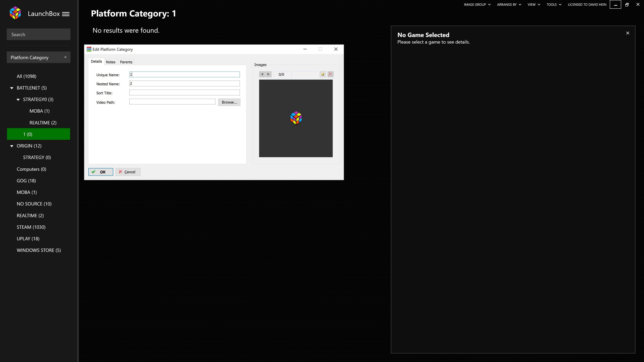This screenshot has height=362, width=644.
Task: Click the image preview thumbnail with cube
Action: 296,118
